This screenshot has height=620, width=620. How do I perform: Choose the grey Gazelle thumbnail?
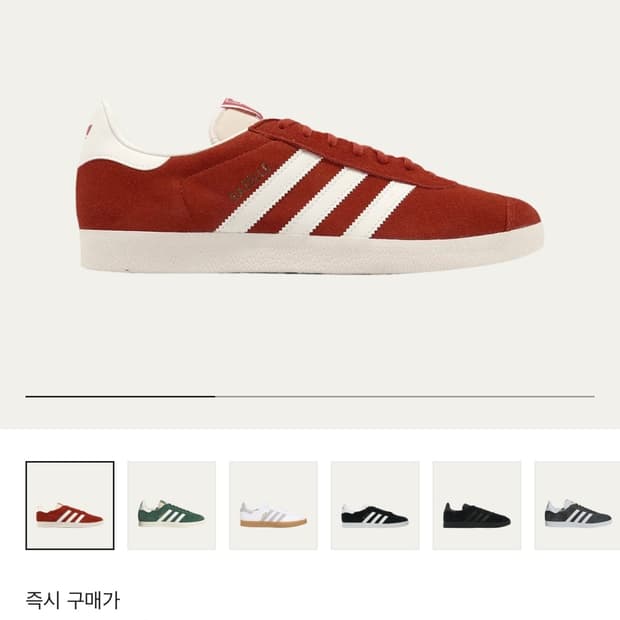pos(577,505)
